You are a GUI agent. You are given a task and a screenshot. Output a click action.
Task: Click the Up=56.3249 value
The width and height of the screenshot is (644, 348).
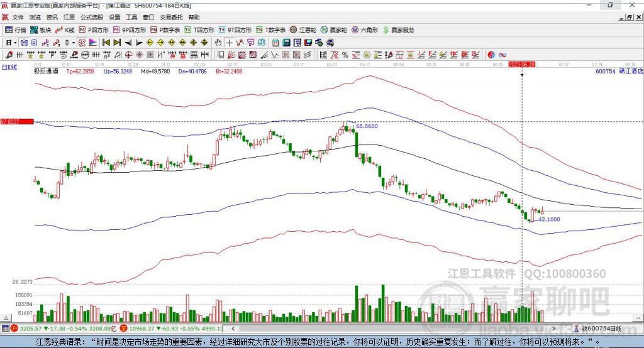(118, 71)
